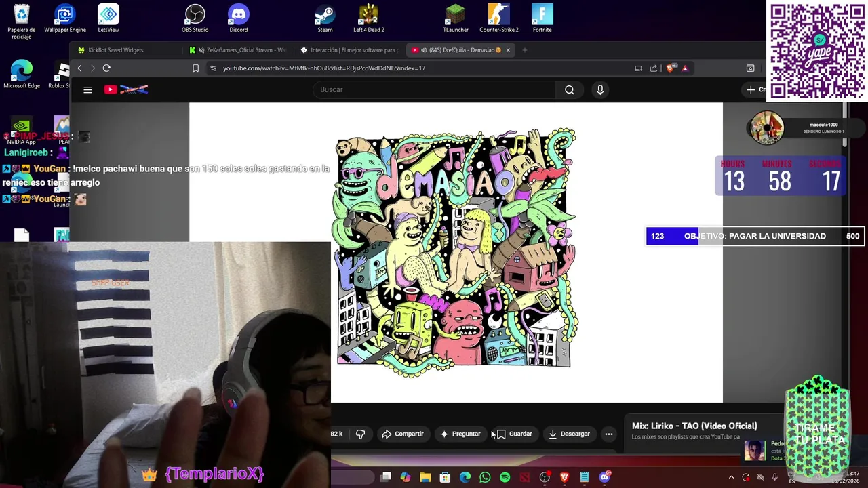
Task: Launch TLauncher from the desktop
Action: pyautogui.click(x=456, y=18)
